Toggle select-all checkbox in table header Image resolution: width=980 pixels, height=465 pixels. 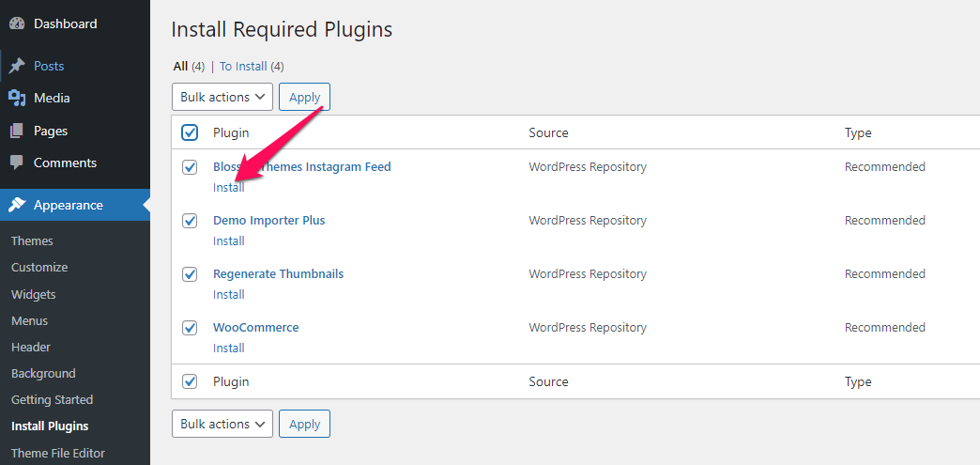coord(190,132)
